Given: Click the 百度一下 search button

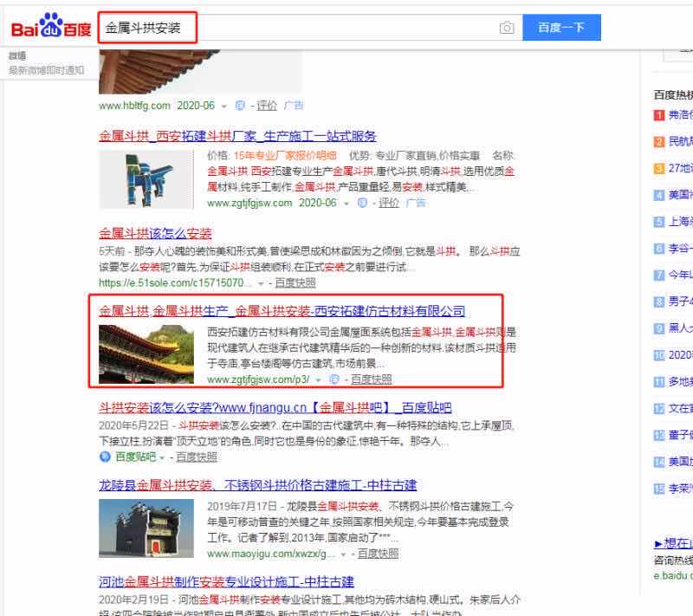Looking at the screenshot, I should [561, 28].
